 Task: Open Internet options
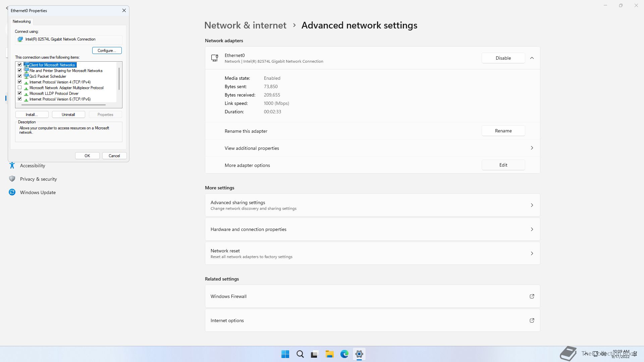click(x=372, y=320)
